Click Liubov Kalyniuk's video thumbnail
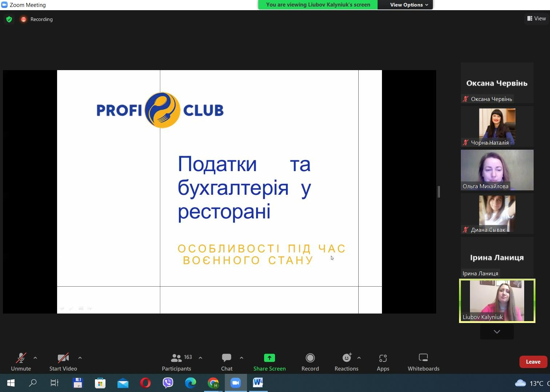Screen dimensions: 550x392 (x=497, y=300)
